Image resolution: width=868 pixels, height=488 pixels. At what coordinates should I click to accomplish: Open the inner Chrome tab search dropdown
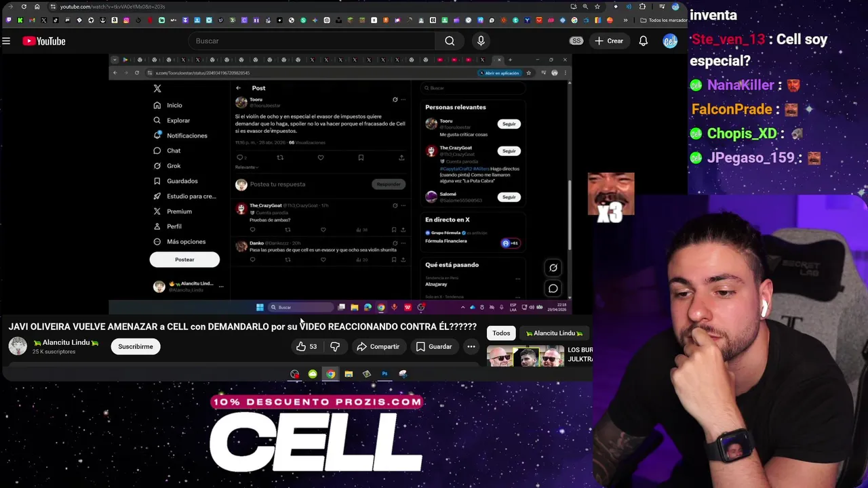pyautogui.click(x=115, y=60)
